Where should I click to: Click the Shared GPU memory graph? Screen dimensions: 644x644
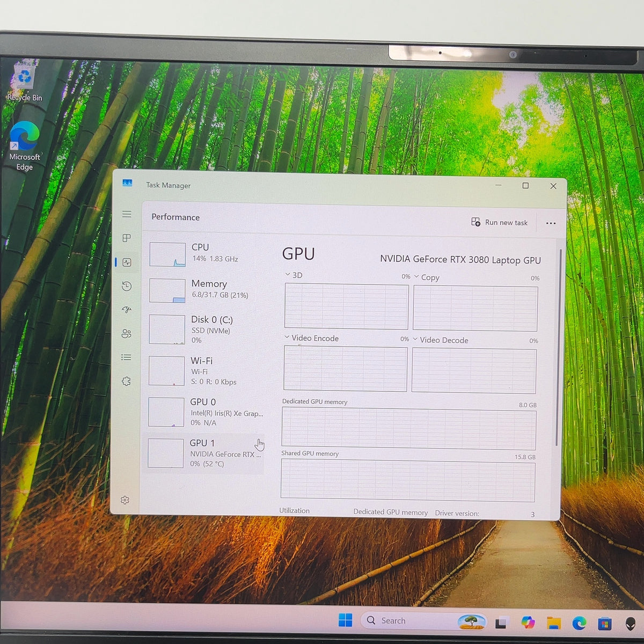[408, 480]
